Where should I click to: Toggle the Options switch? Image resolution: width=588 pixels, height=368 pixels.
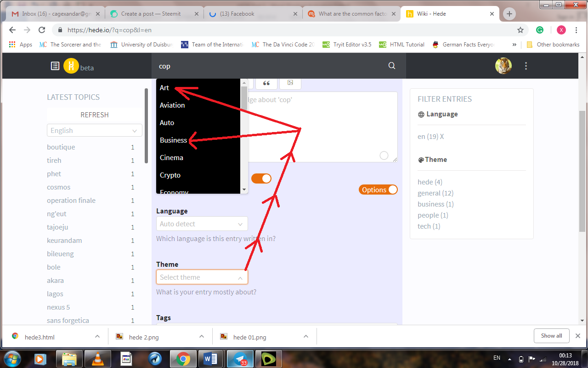[x=378, y=190]
